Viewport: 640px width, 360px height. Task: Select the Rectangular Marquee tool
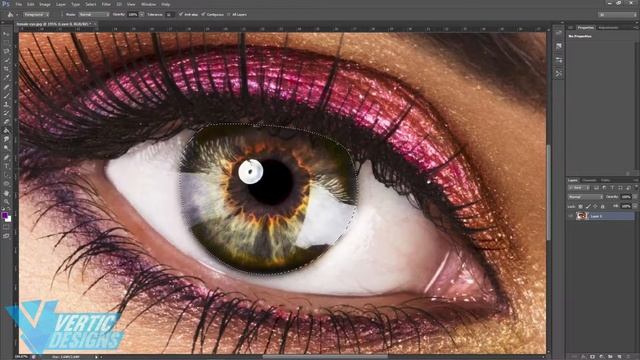point(6,43)
